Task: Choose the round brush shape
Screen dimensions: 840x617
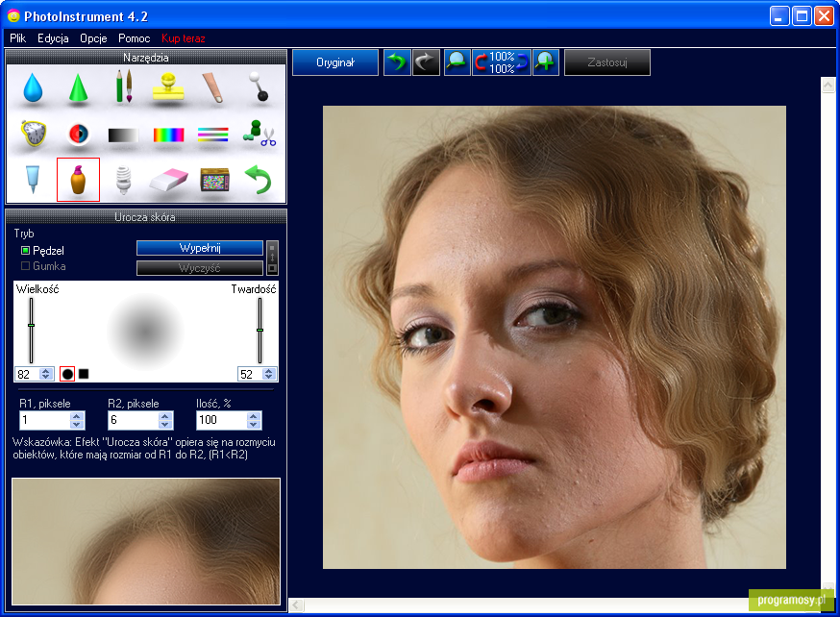Action: (x=67, y=374)
